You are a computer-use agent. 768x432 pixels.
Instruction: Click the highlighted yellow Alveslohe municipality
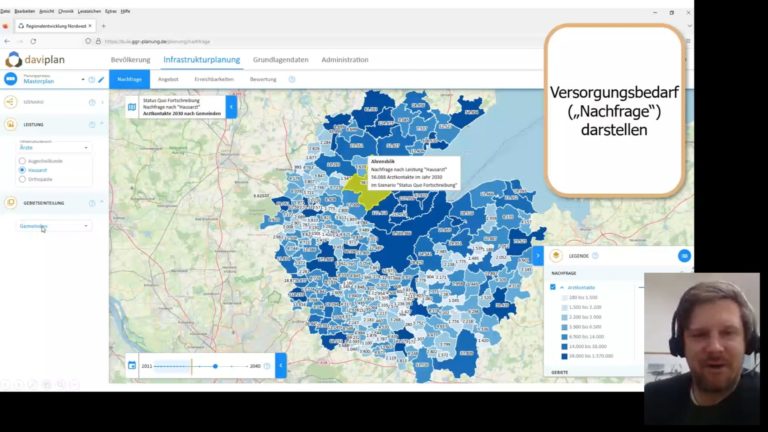click(x=366, y=191)
